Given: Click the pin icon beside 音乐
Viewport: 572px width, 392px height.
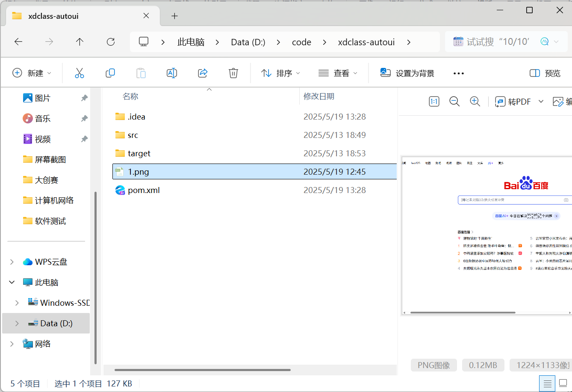Looking at the screenshot, I should coord(84,119).
